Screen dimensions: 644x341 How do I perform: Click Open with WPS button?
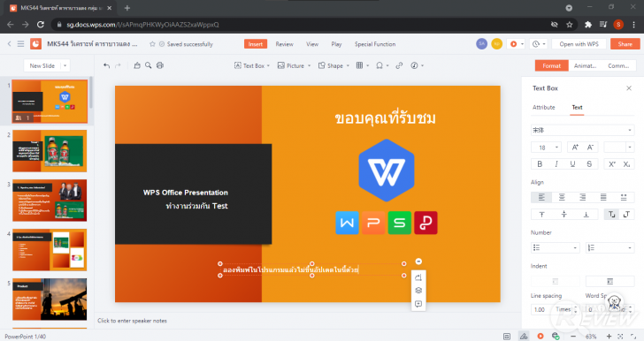[579, 44]
